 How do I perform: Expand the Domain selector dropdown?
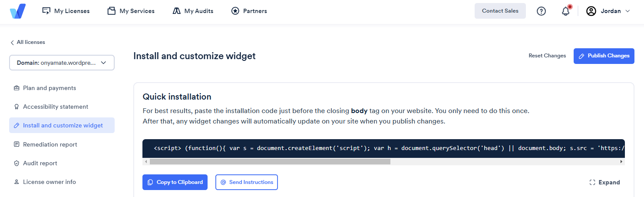point(62,63)
